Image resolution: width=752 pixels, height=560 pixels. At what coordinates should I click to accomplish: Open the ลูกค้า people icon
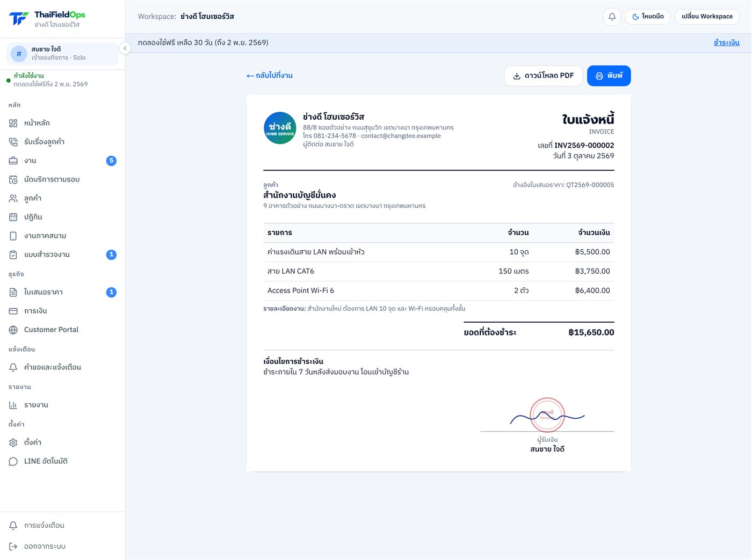tap(13, 198)
